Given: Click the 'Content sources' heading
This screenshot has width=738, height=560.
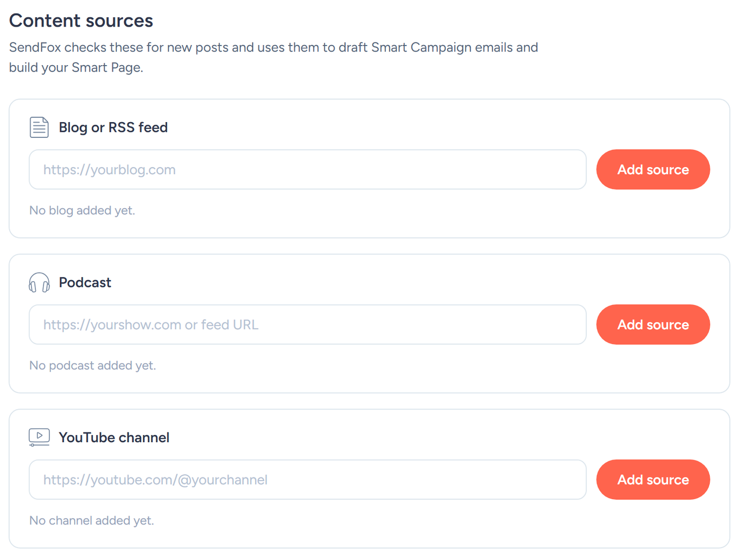Looking at the screenshot, I should click(x=81, y=21).
